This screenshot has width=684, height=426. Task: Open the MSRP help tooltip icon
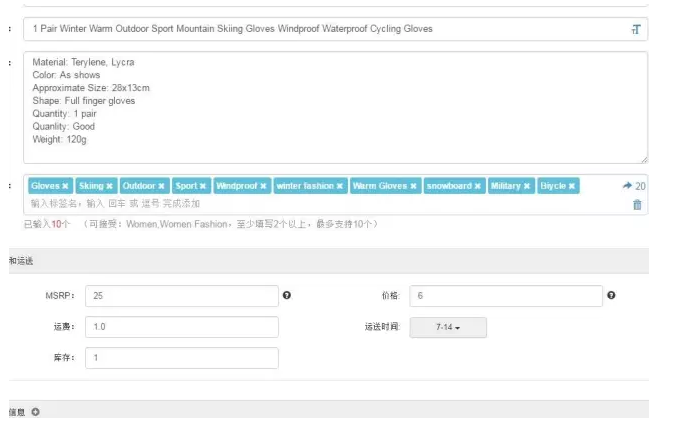click(x=287, y=296)
